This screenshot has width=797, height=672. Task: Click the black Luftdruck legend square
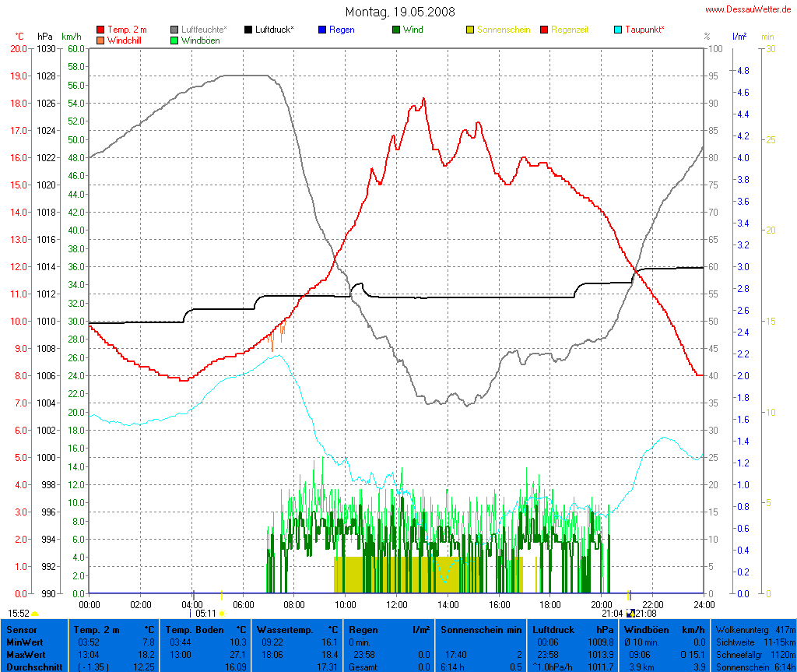click(248, 30)
